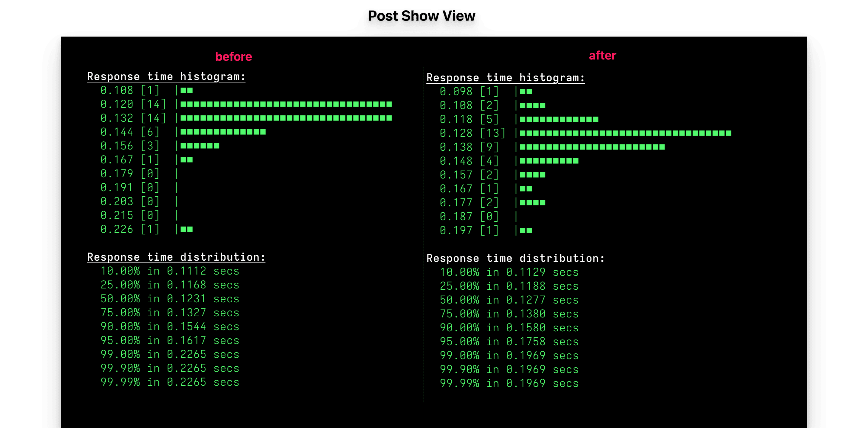Click '99.99% in 0.1969 secs' line
The image size is (868, 428).
(x=509, y=383)
